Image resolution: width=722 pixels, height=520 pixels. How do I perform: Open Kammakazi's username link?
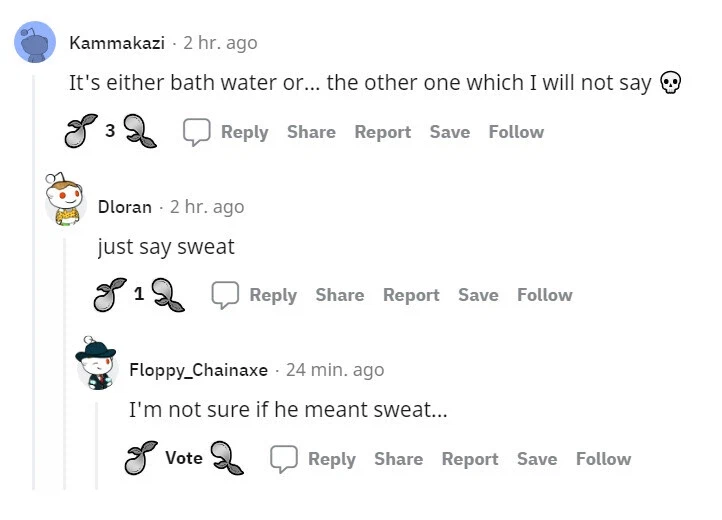[116, 43]
